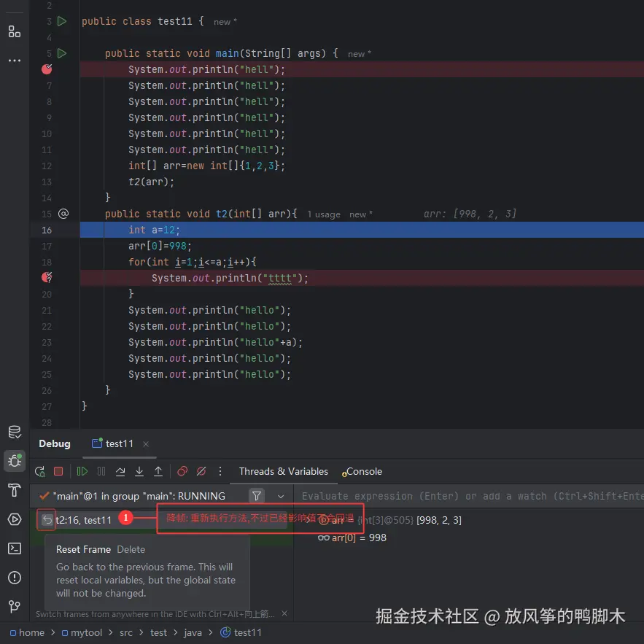Click the Reset Frame icon
The image size is (644, 644).
point(47,520)
